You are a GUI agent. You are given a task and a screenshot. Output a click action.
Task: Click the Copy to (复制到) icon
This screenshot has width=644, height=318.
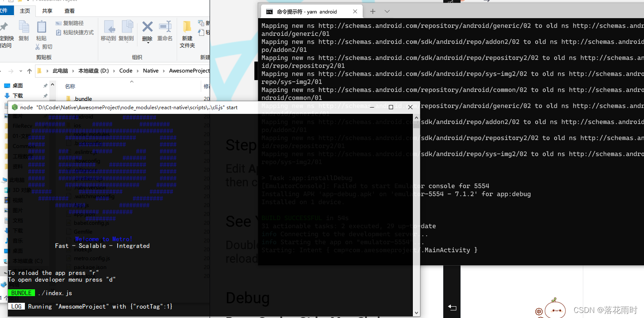point(127,27)
